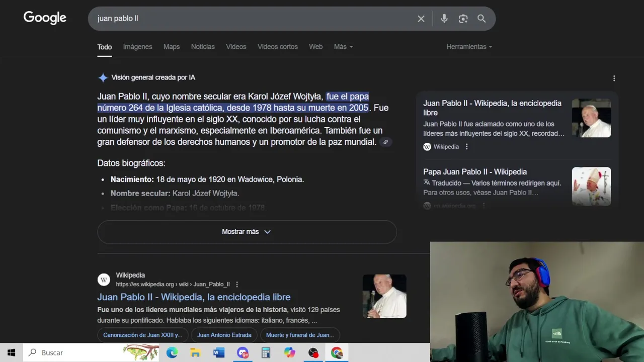Start voice search with the microphone
The width and height of the screenshot is (644, 362).
pos(444,19)
